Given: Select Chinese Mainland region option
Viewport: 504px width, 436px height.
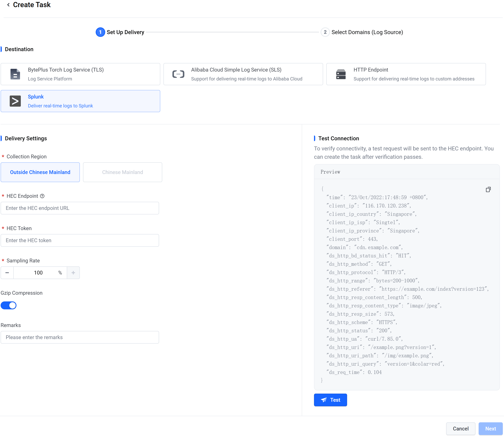Looking at the screenshot, I should tap(122, 172).
